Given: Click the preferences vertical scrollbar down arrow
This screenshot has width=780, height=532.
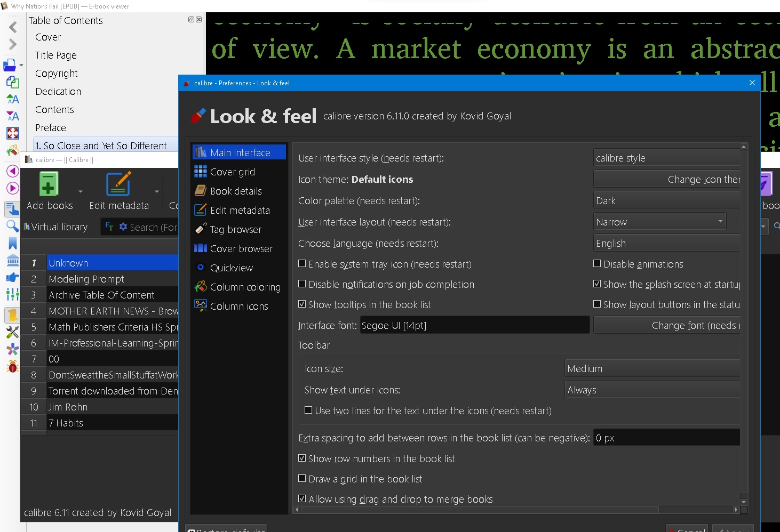Looking at the screenshot, I should pyautogui.click(x=744, y=502).
